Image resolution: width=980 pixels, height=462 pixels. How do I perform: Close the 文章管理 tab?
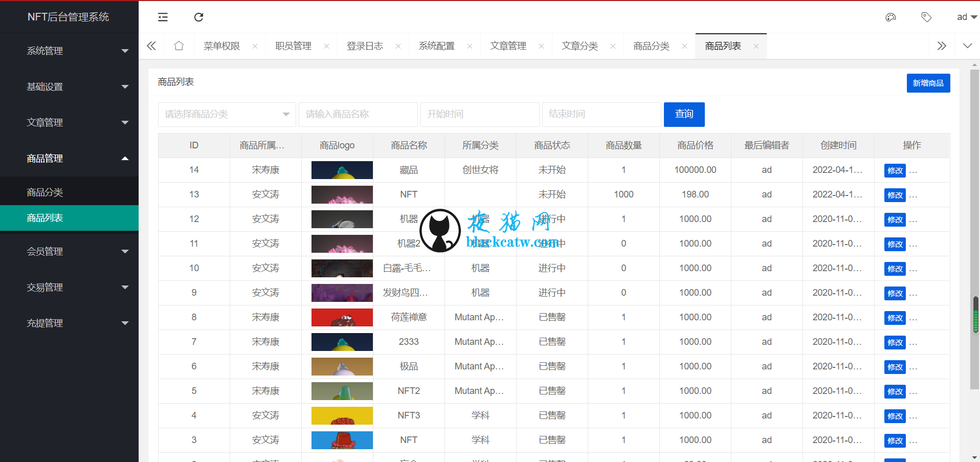(x=541, y=46)
